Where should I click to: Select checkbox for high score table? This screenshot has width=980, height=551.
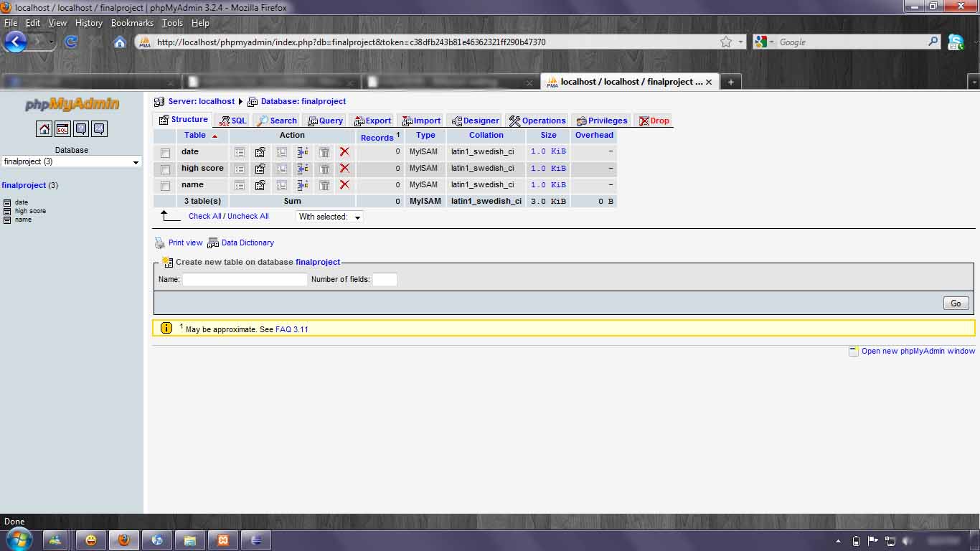[x=165, y=169]
